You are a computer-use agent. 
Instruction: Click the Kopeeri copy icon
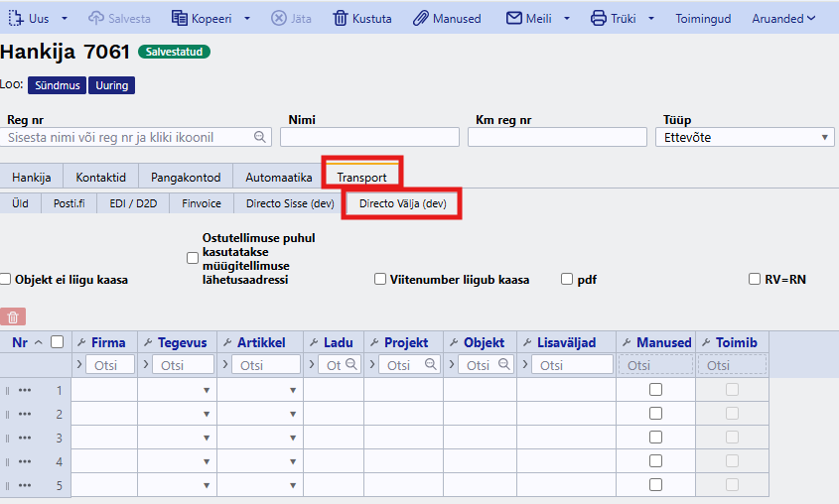tap(180, 18)
